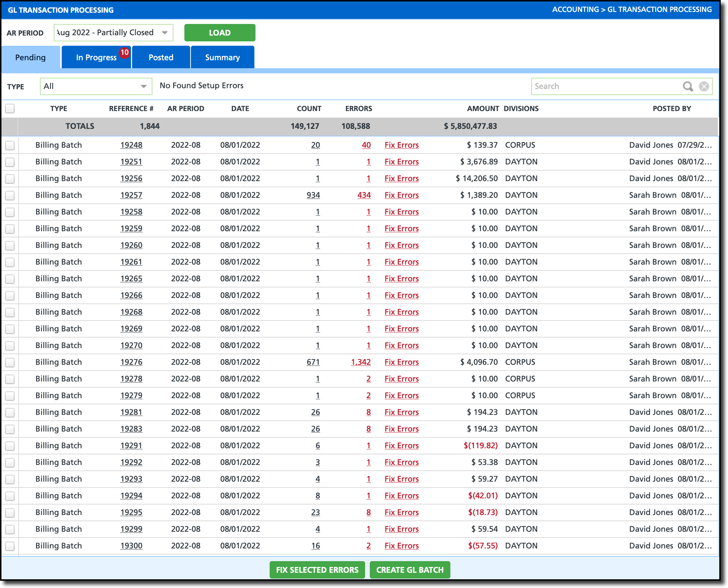The image size is (728, 588).
Task: Expand the AR Period dropdown
Action: [165, 33]
